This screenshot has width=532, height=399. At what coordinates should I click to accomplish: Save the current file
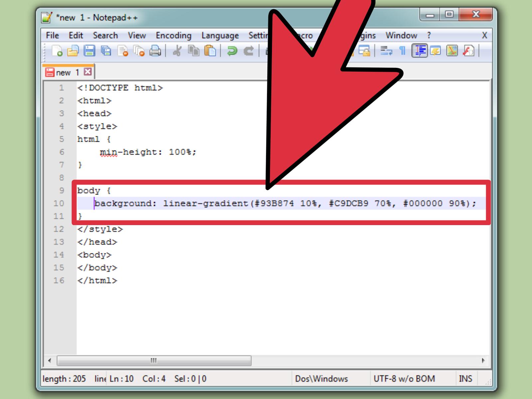[x=89, y=51]
